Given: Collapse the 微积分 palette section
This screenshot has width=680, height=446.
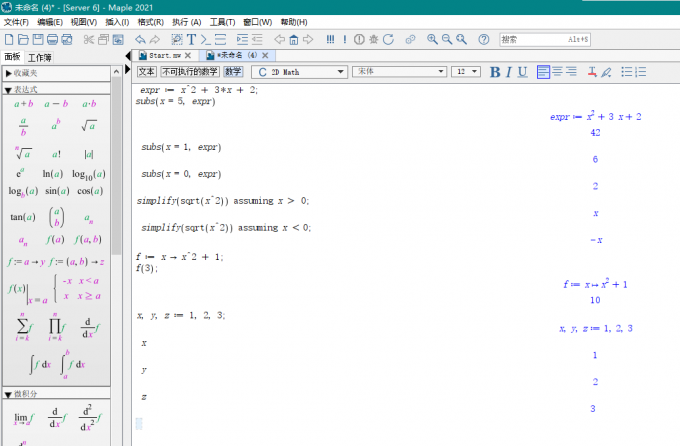Looking at the screenshot, I should (8, 394).
